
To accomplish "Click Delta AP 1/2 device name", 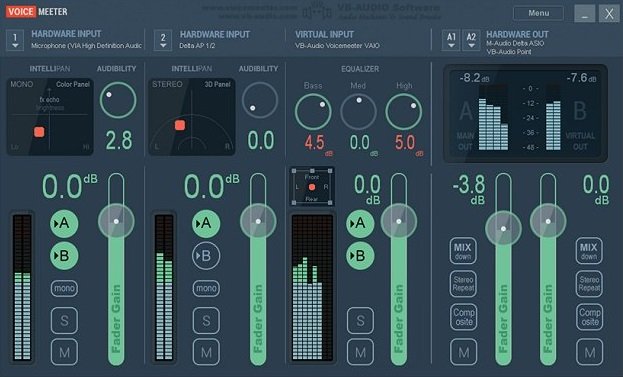I will pos(197,46).
